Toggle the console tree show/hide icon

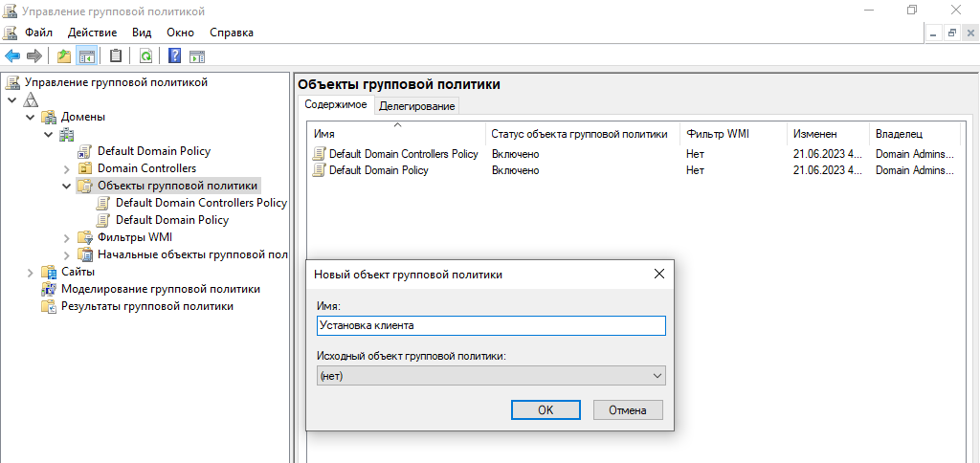85,56
